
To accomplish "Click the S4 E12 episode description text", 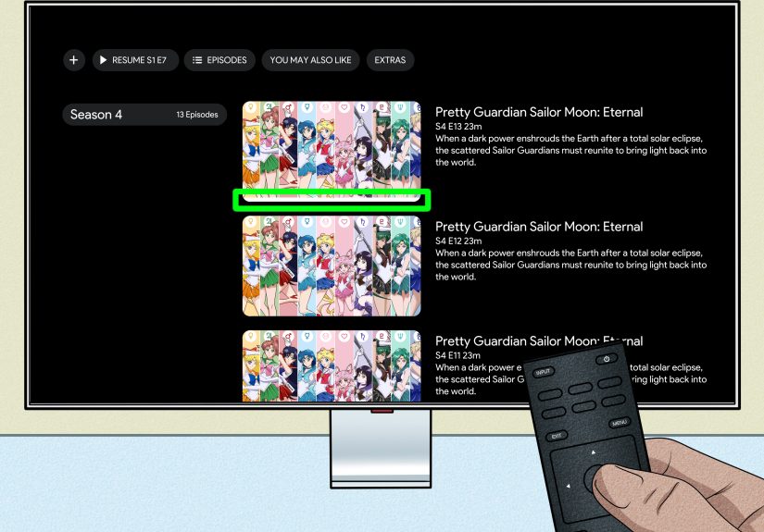I will [570, 265].
